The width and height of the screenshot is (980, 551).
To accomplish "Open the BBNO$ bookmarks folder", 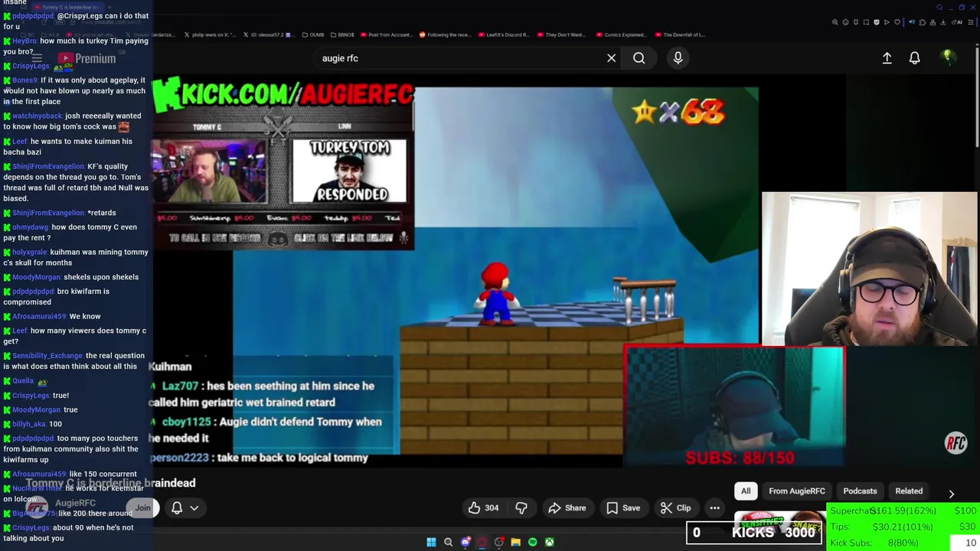I will click(x=342, y=34).
